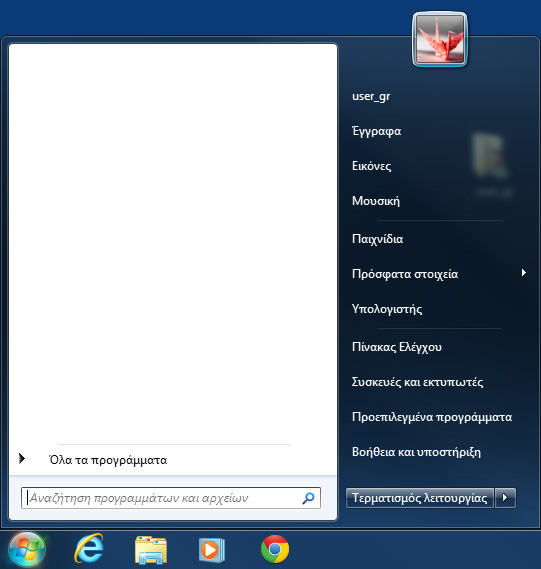The height and width of the screenshot is (569, 541).
Task: Open Windows Explorer from the taskbar
Action: [151, 550]
